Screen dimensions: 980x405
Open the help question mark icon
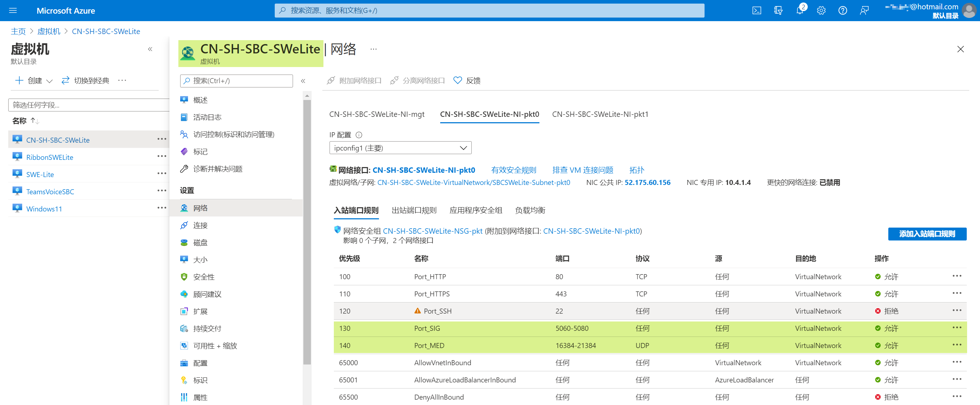pyautogui.click(x=842, y=10)
